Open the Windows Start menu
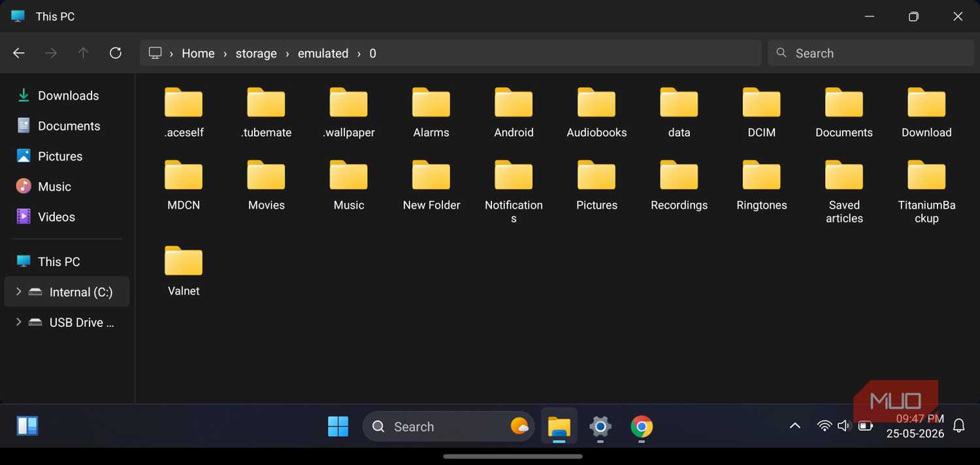This screenshot has height=465, width=980. 338,426
